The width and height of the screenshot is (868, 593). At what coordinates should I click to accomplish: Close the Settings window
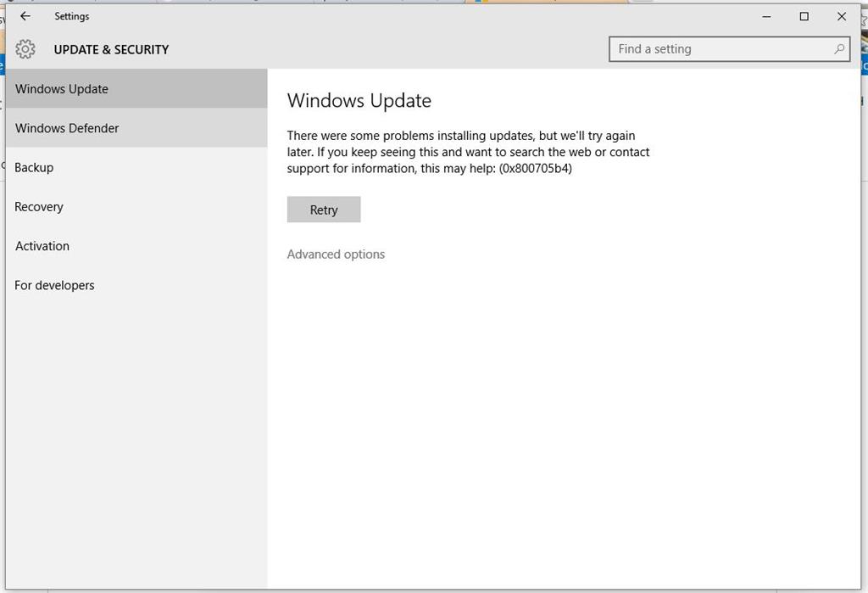click(842, 17)
